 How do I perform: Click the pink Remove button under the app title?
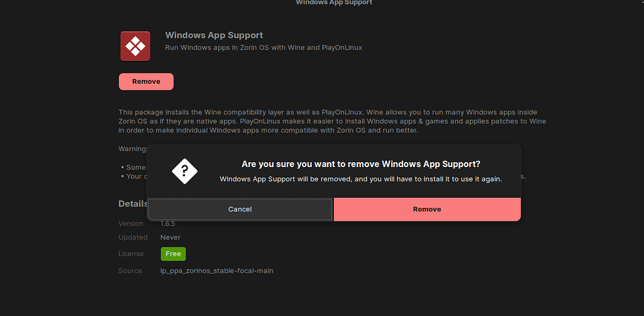[146, 82]
